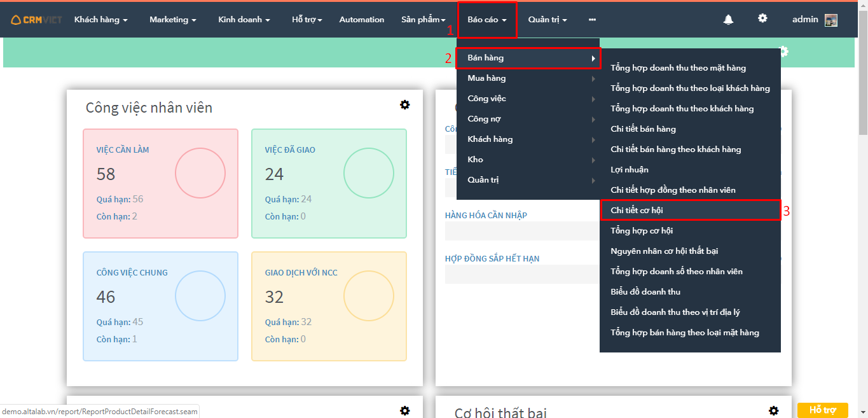
Task: Click the notification bell icon
Action: point(728,20)
